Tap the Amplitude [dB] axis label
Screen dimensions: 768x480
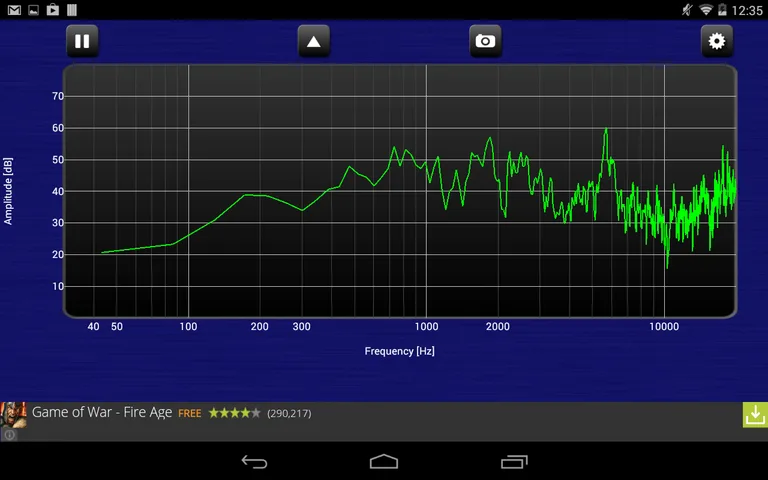pos(8,191)
